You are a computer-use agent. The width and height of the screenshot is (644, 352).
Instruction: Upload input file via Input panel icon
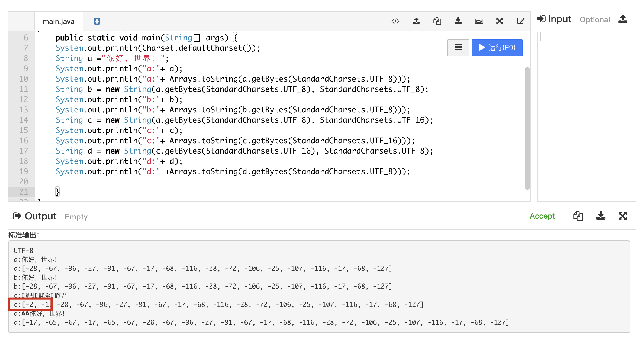pos(623,19)
